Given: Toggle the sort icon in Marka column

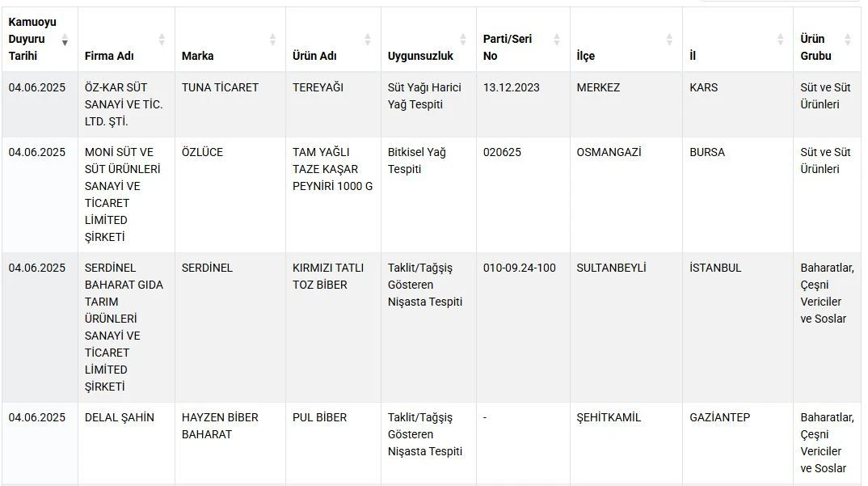Looking at the screenshot, I should (272, 40).
